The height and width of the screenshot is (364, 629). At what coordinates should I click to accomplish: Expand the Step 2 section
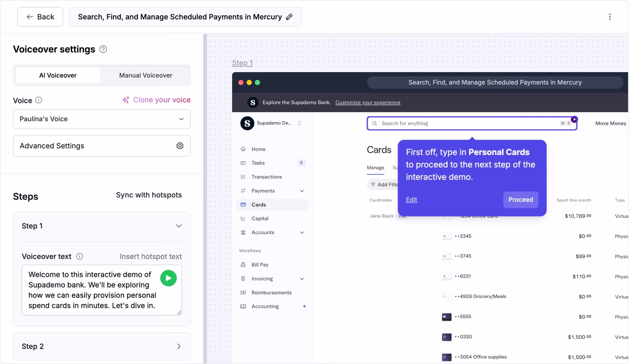click(x=179, y=346)
